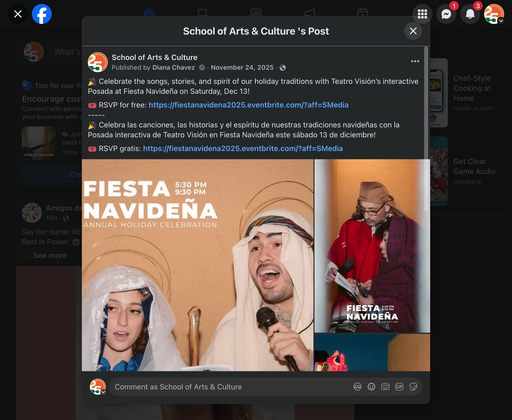
Task: Switch commenting identity via avatar chevron
Action: pyautogui.click(x=103, y=392)
